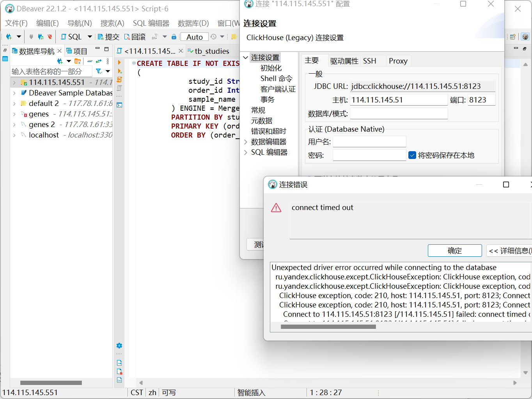
Task: Click explain execution plan icon in sidebar
Action: pyautogui.click(x=119, y=88)
